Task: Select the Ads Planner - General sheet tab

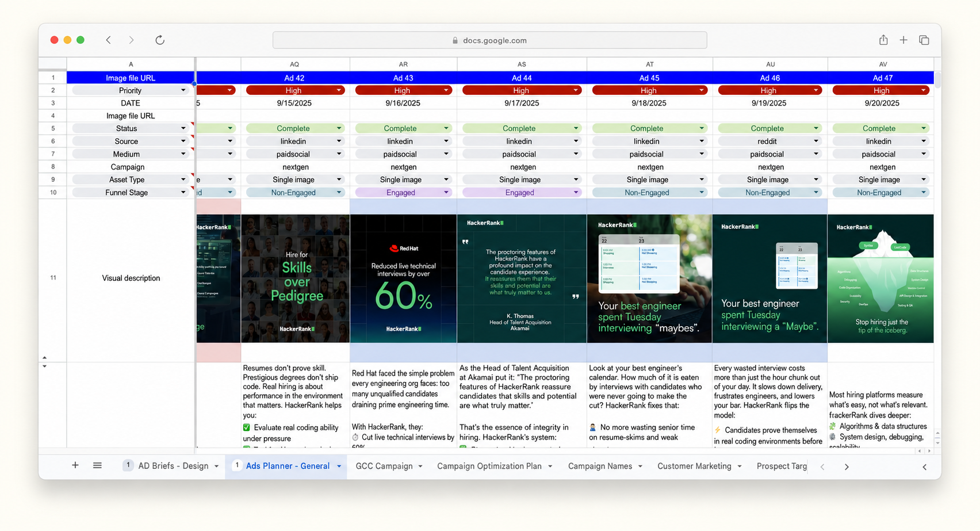Action: [x=288, y=466]
